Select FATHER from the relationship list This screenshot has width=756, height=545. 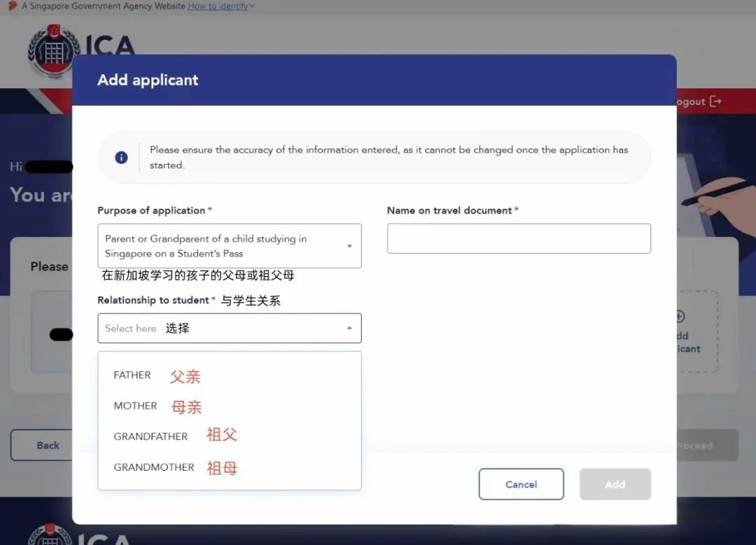click(x=132, y=375)
